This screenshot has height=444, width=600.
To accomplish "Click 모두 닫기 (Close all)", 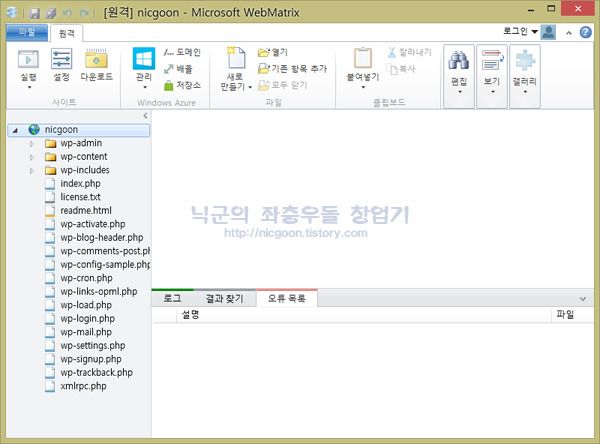I will 282,85.
